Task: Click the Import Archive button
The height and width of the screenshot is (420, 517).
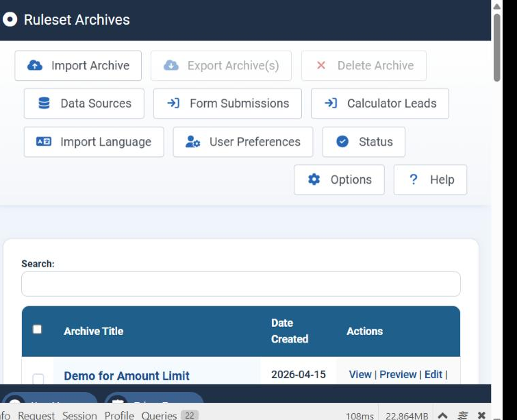Action: click(78, 66)
